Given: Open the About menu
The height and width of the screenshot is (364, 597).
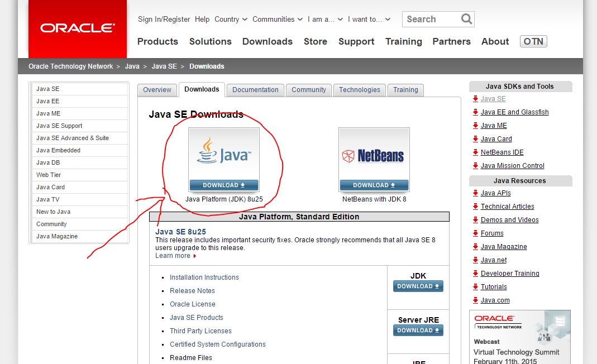Looking at the screenshot, I should coord(495,41).
